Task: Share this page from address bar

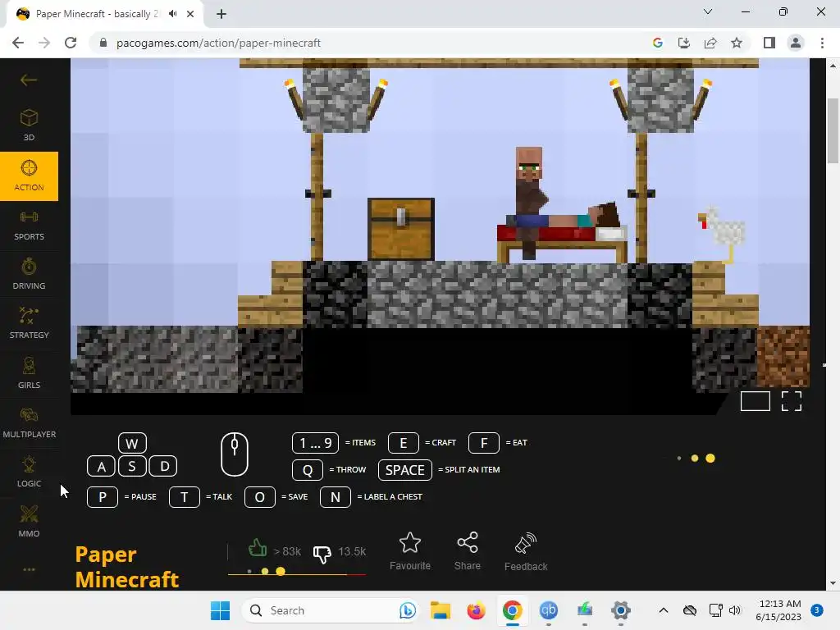Action: 710,43
